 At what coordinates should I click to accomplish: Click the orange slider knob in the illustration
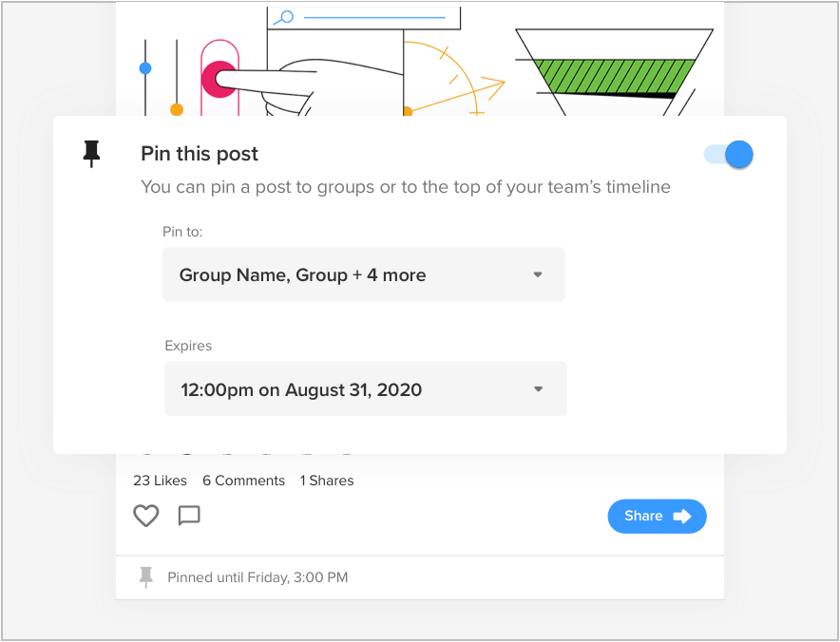coord(176,110)
